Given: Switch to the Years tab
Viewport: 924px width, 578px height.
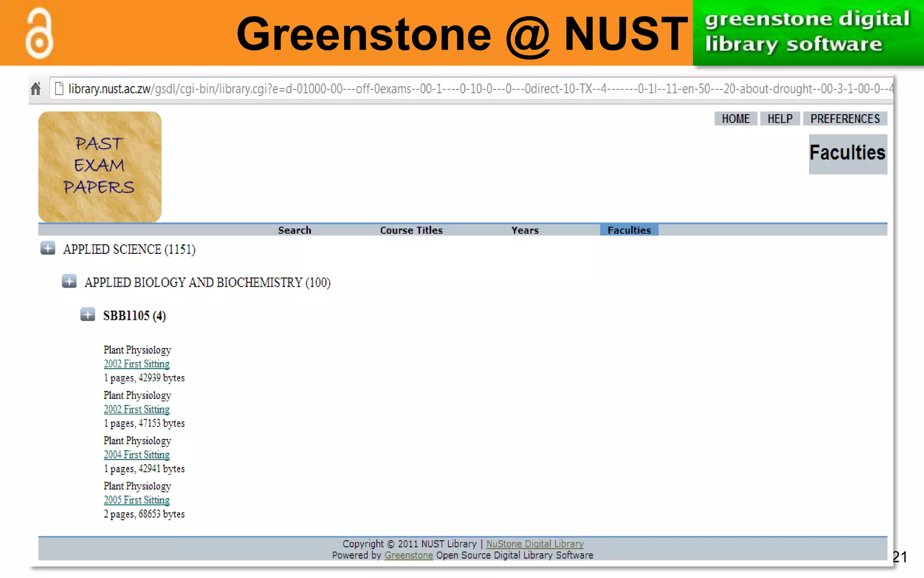Looking at the screenshot, I should [525, 230].
